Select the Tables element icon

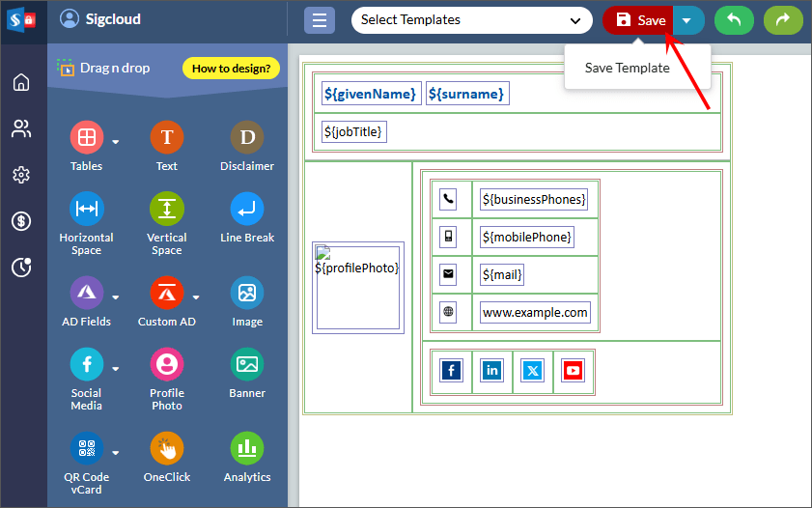(86, 138)
